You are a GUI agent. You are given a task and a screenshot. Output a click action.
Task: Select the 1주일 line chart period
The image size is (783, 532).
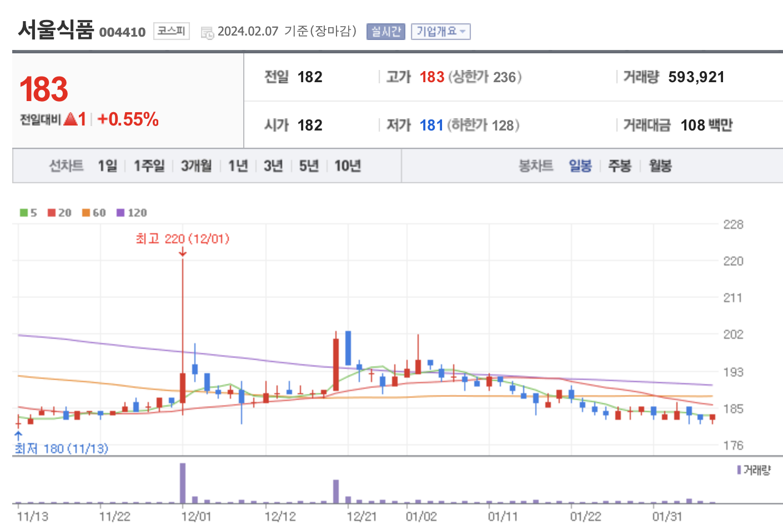[x=149, y=165]
